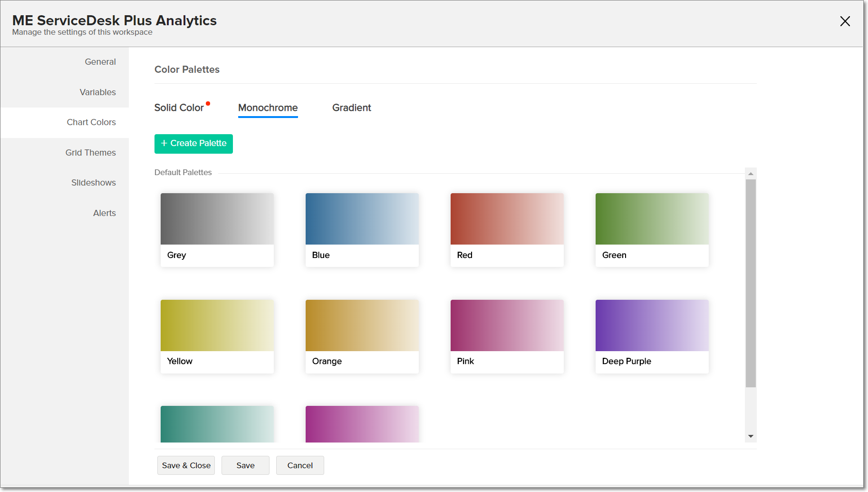This screenshot has height=492, width=868.
Task: Switch to the Solid Color tab
Action: [179, 108]
